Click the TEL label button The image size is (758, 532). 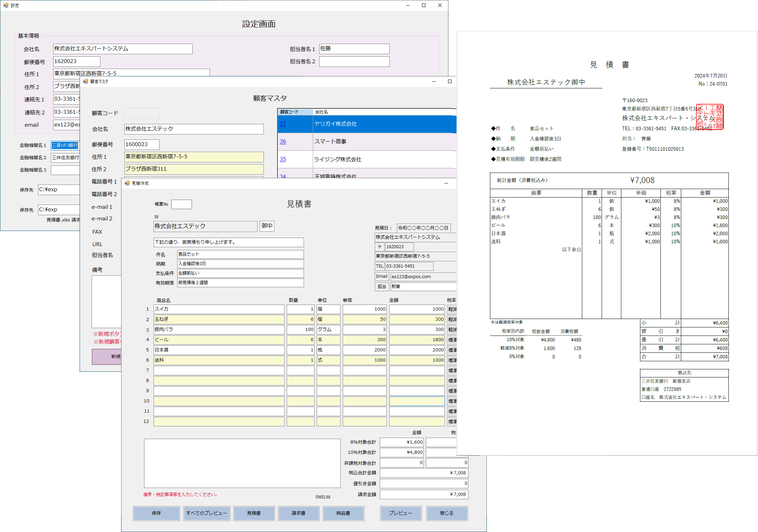(379, 266)
